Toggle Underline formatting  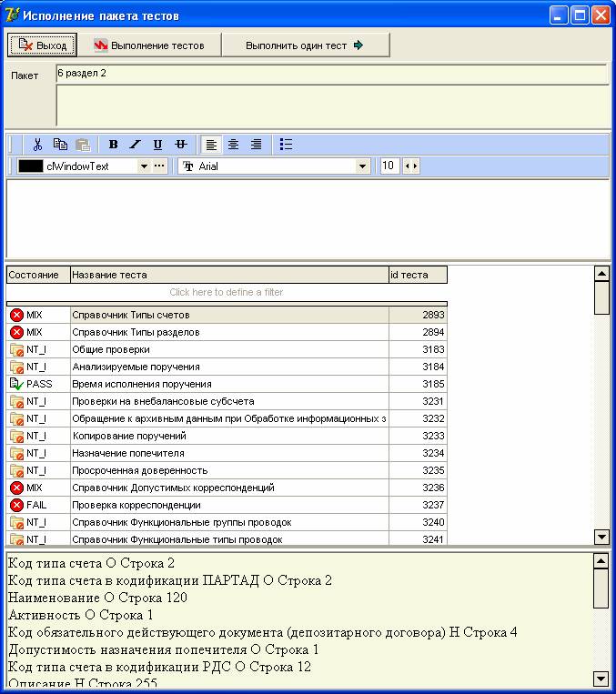157,145
